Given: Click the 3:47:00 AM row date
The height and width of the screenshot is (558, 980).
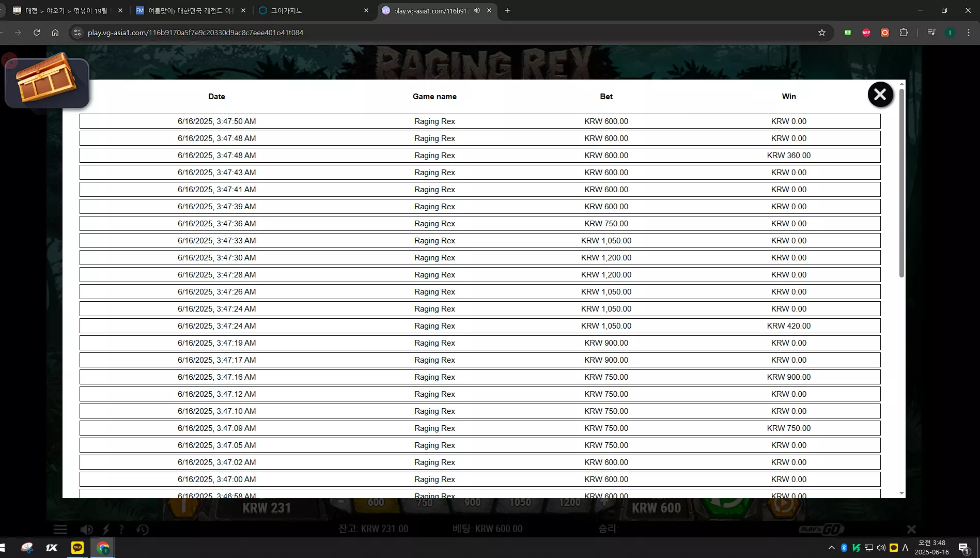Looking at the screenshot, I should (217, 479).
